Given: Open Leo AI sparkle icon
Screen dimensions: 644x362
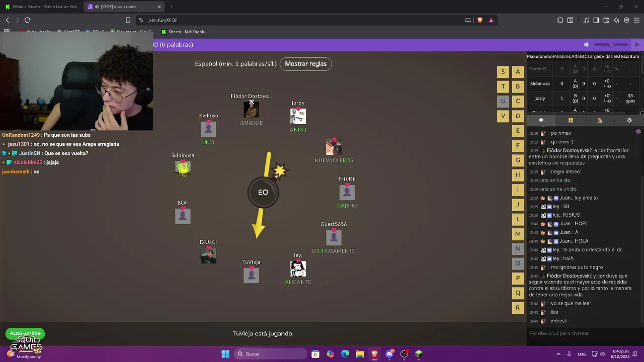Looking at the screenshot, I should (x=616, y=20).
